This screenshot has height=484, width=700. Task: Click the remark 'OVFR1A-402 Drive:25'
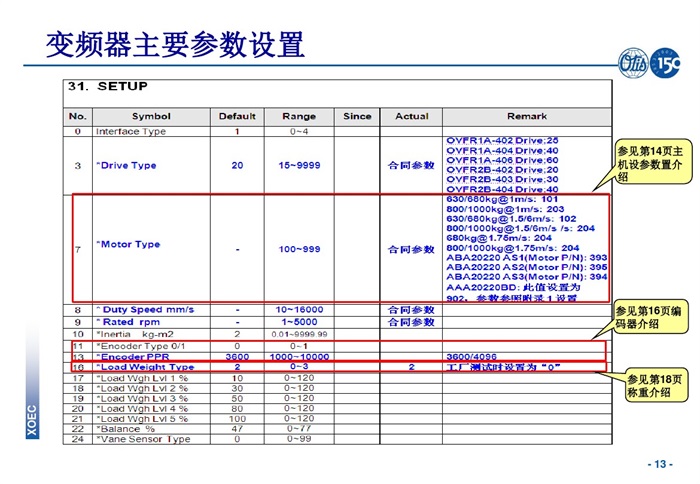(x=502, y=141)
